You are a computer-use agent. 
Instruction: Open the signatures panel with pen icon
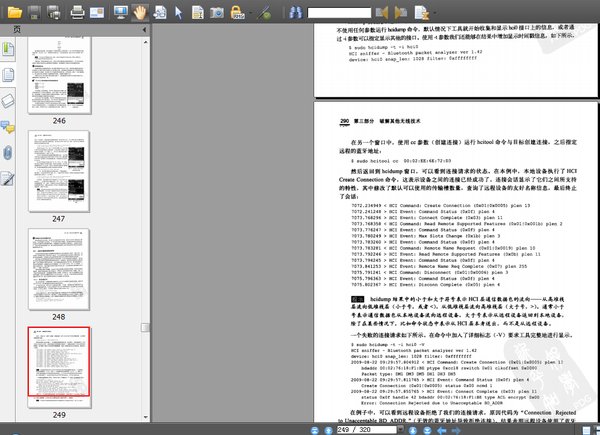coord(8,179)
